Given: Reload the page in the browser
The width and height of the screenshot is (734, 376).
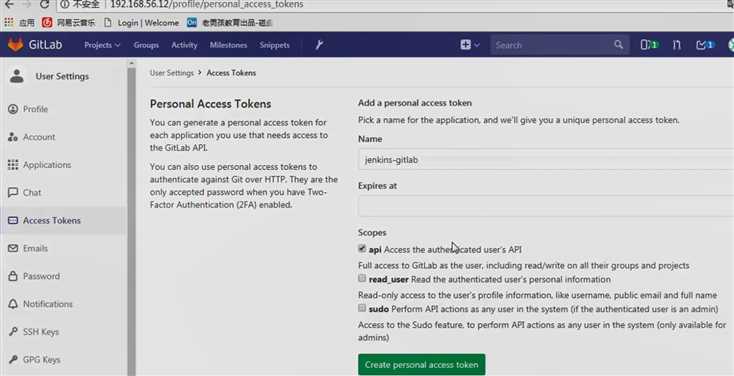Looking at the screenshot, I should (x=44, y=5).
